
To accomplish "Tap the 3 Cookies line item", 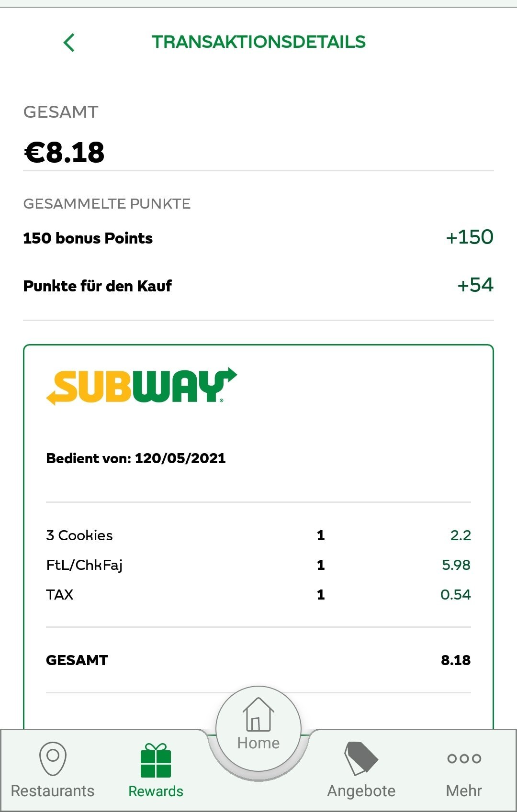I will [x=258, y=535].
